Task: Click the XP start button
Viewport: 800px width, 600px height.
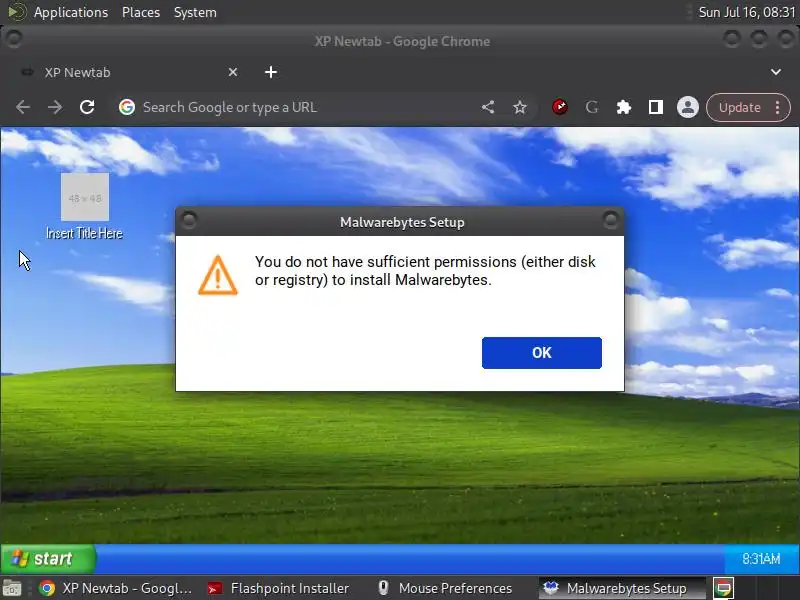Action: (x=47, y=559)
